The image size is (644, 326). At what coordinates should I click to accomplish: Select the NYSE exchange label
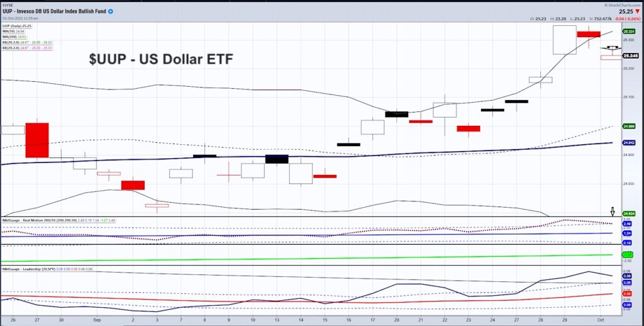click(8, 6)
